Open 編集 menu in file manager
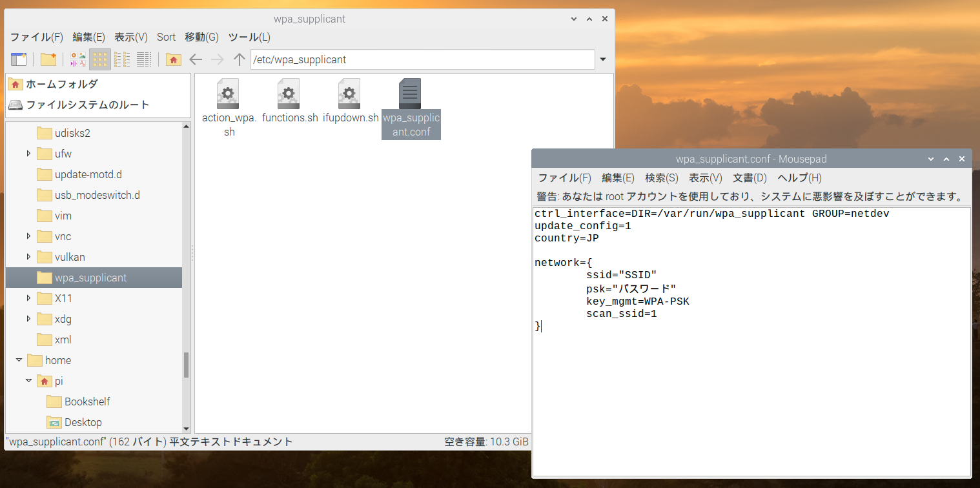Viewport: 980px width, 488px height. [89, 37]
